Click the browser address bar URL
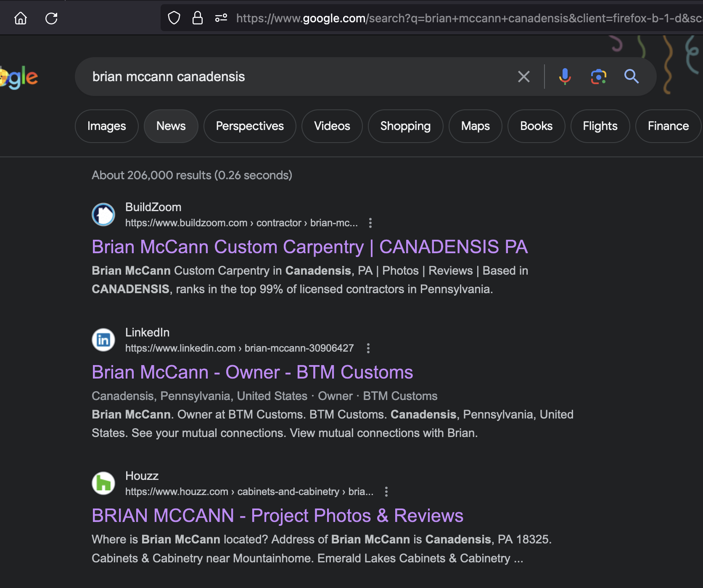Viewport: 703px width, 588px height. pyautogui.click(x=469, y=18)
